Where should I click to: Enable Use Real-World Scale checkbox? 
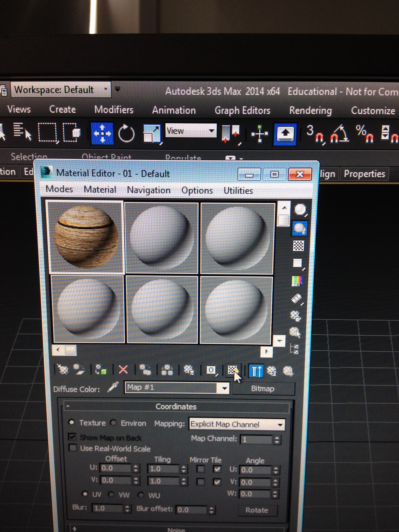[x=73, y=448]
